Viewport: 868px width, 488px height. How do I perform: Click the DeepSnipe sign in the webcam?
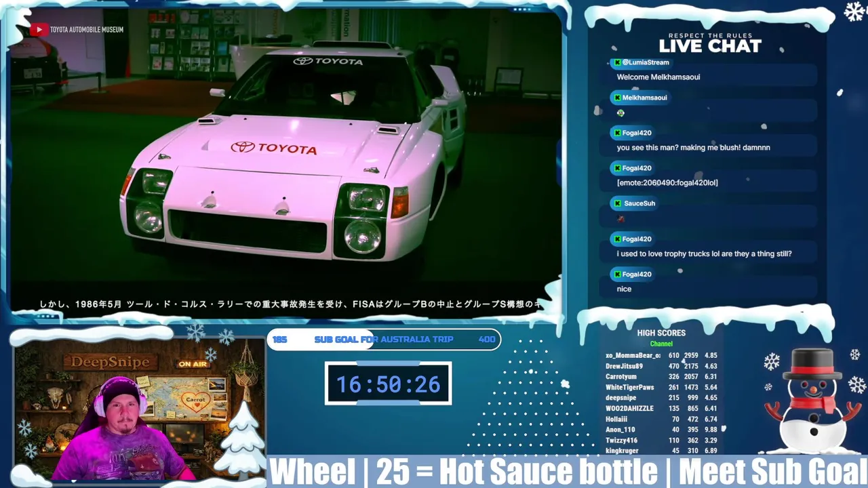point(111,363)
